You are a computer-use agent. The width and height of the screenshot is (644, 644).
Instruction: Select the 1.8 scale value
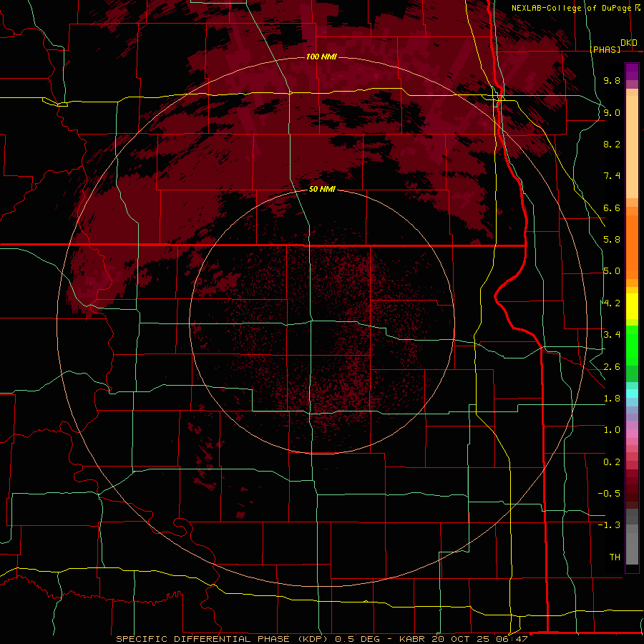point(612,399)
